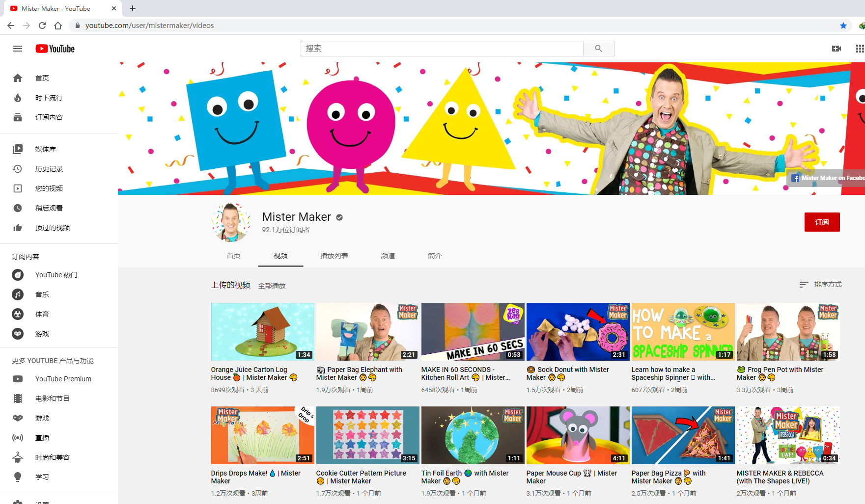The width and height of the screenshot is (865, 504).
Task: Click the red 订阅 subscribe button
Action: click(x=822, y=222)
